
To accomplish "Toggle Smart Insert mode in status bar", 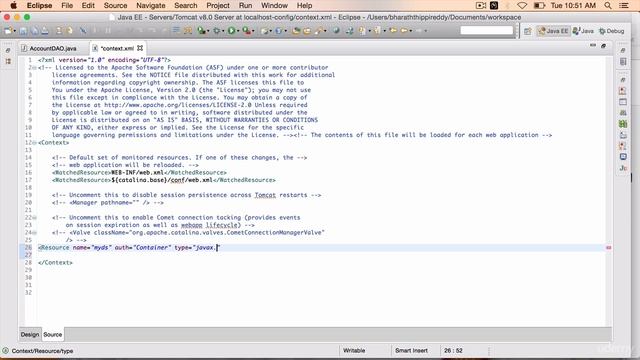I will 411,351.
